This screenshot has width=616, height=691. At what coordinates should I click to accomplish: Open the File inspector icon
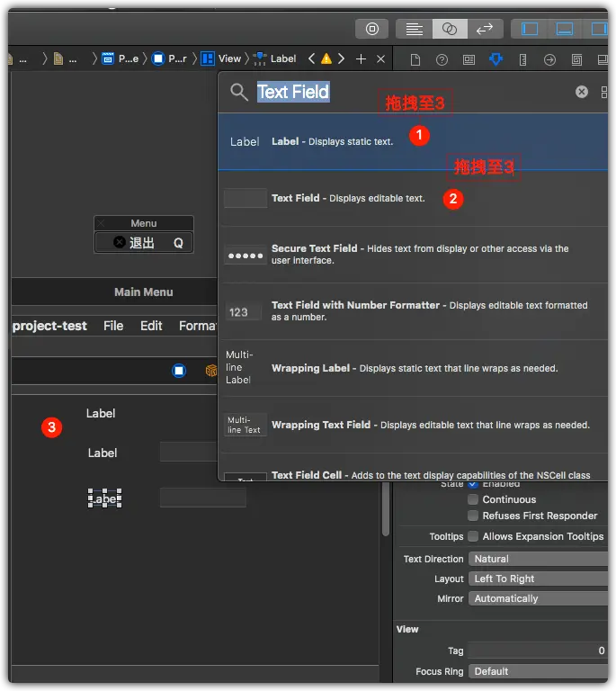(x=415, y=59)
